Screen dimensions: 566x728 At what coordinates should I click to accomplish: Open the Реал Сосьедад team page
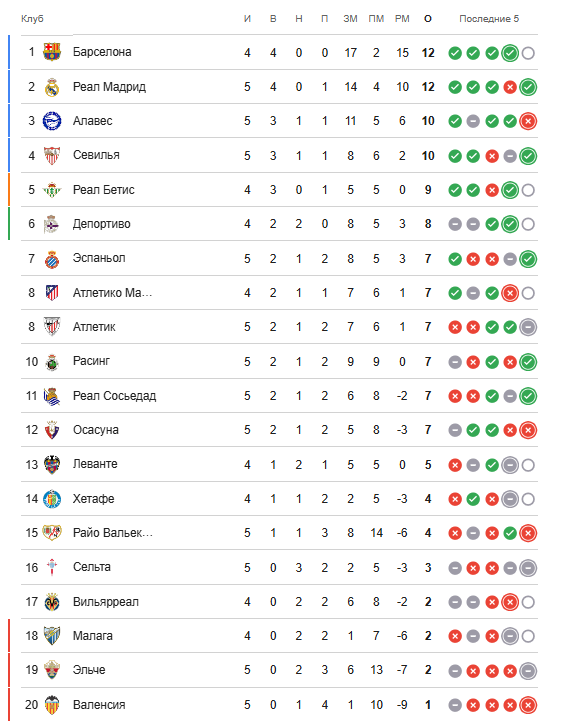point(114,396)
